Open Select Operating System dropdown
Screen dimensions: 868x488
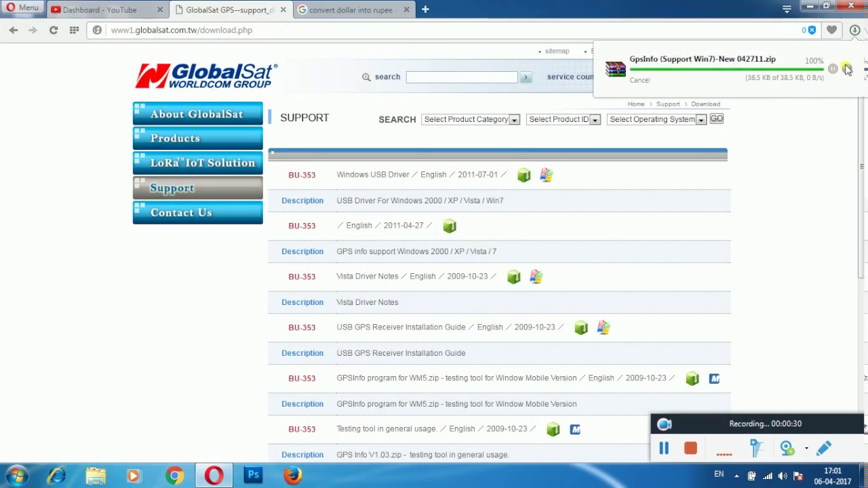tap(656, 119)
